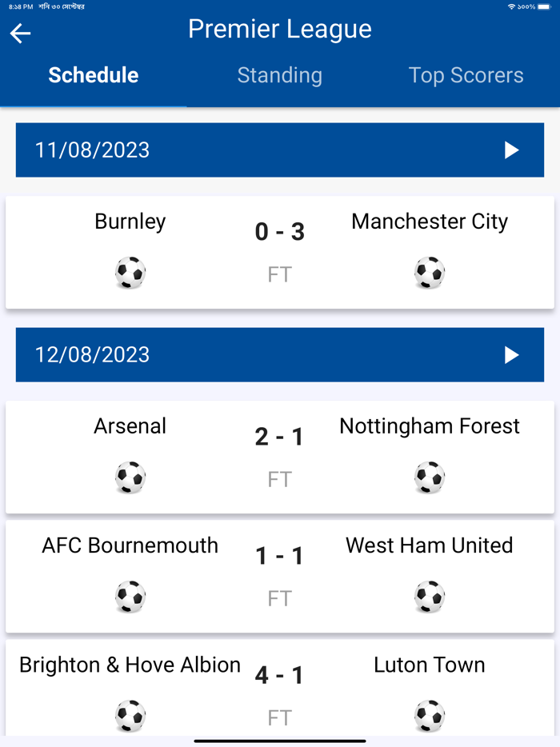Click Arsenal's football icon

tap(130, 477)
